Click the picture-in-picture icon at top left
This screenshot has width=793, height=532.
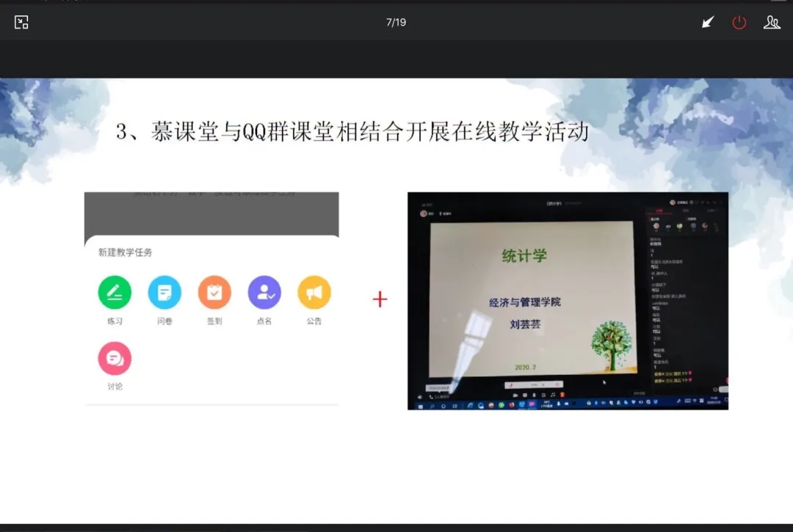(x=21, y=22)
